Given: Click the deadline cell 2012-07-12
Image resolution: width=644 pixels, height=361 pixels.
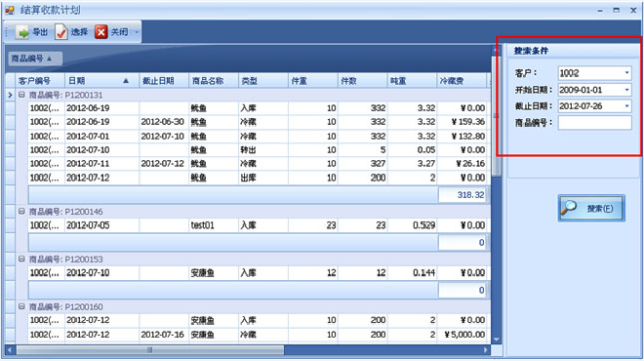Looking at the screenshot, I should pyautogui.click(x=164, y=164).
